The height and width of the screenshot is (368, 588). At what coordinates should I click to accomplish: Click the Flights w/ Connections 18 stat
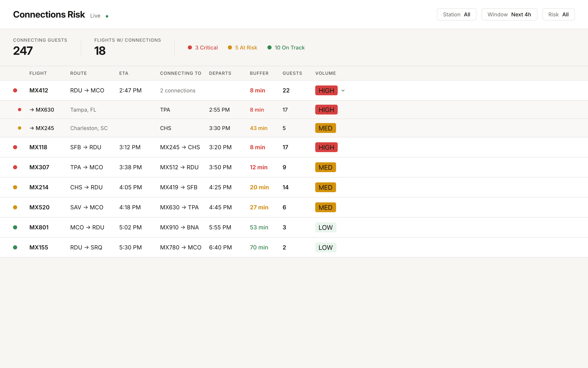click(x=128, y=47)
